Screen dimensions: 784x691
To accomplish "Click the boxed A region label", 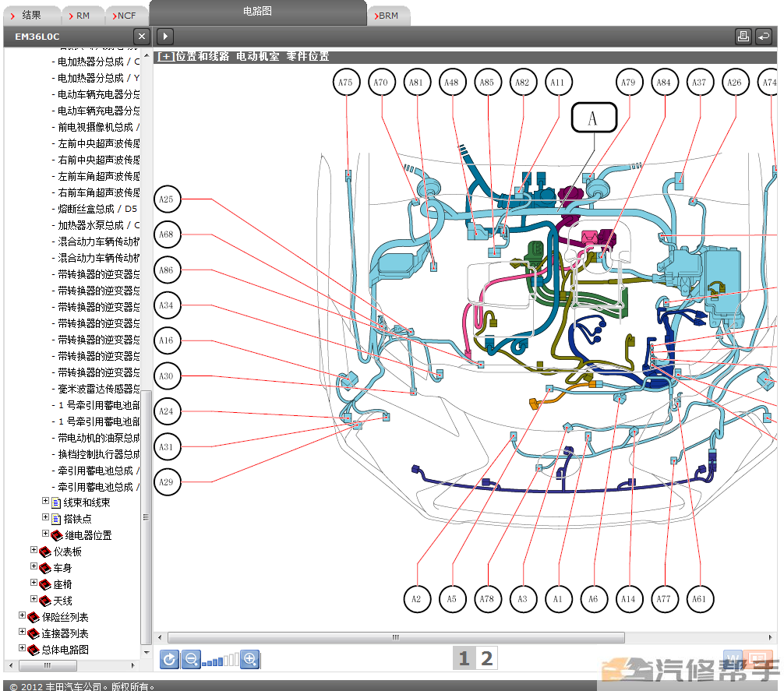I will [x=594, y=118].
